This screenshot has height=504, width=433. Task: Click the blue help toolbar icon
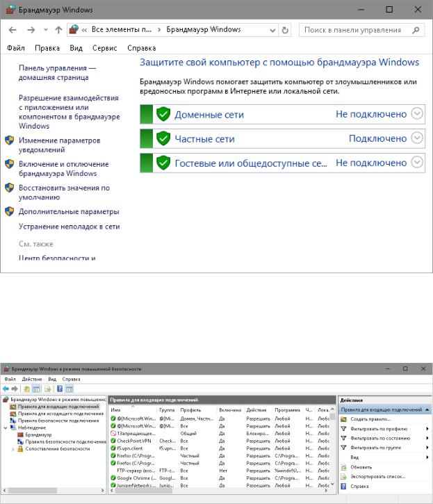60,389
